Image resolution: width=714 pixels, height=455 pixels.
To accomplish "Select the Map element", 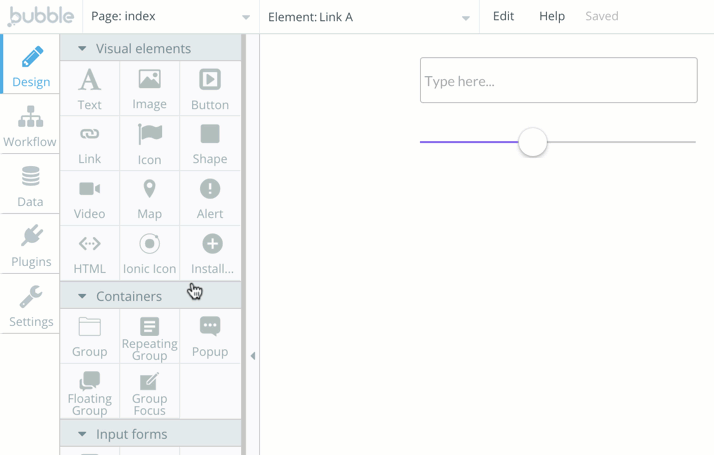I will coord(149,199).
